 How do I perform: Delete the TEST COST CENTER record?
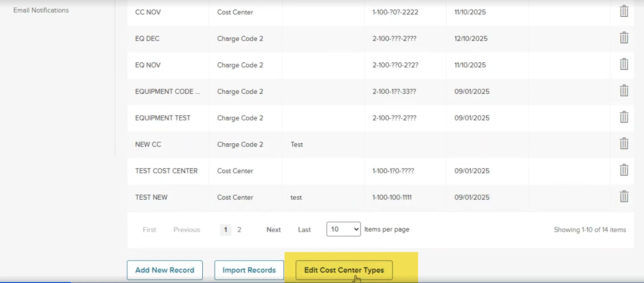pos(624,170)
